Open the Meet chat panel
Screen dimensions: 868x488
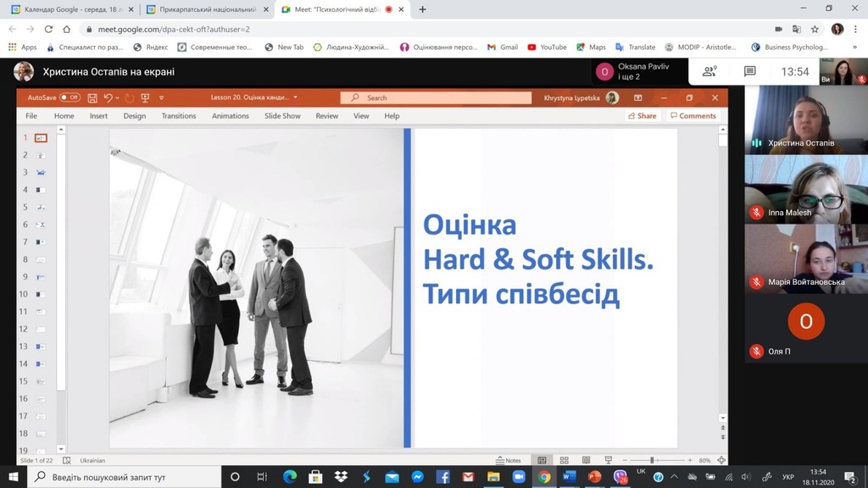tap(750, 72)
